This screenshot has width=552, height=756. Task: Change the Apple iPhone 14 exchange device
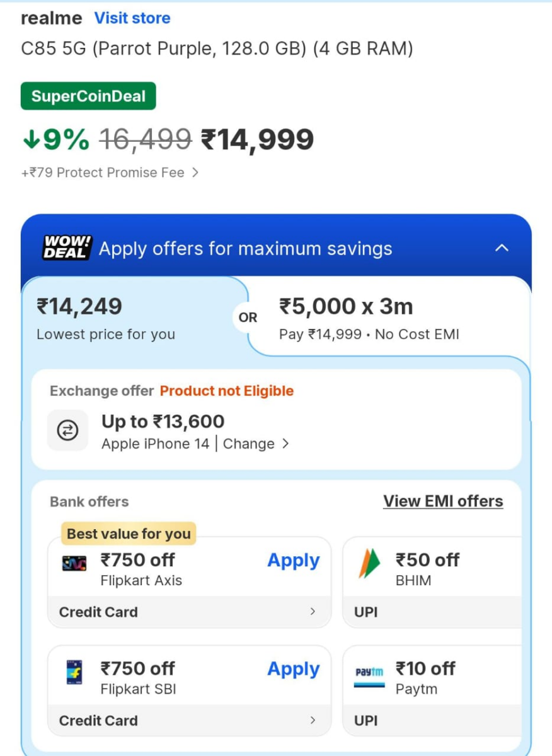coord(256,444)
